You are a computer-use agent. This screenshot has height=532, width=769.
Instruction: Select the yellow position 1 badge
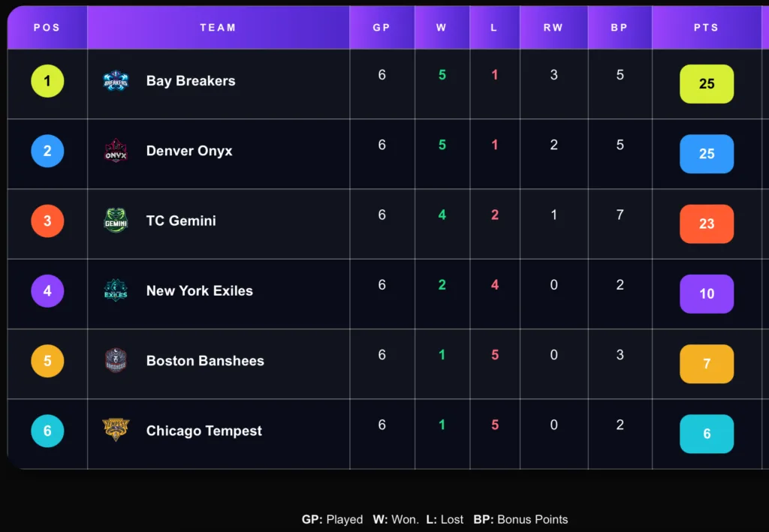(x=47, y=81)
